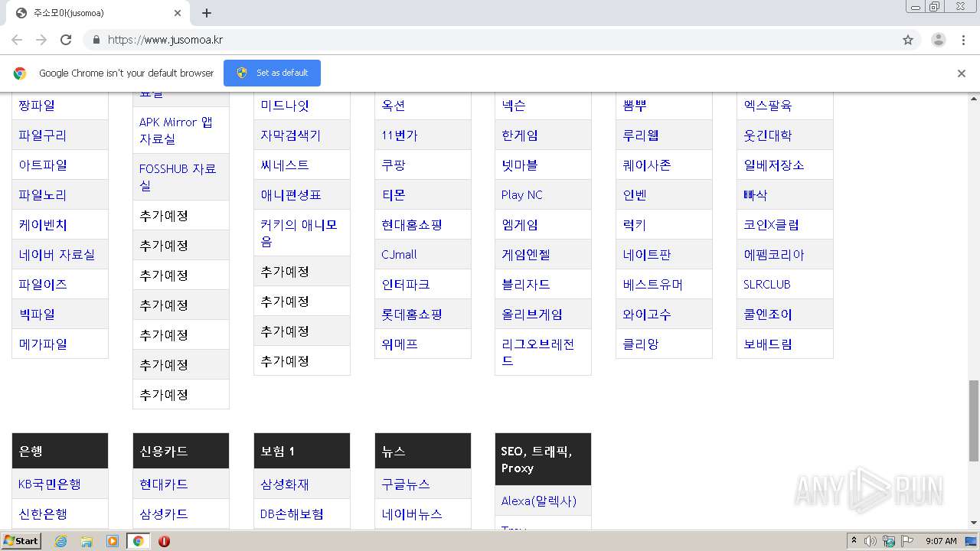Click the Set as default button
The width and height of the screenshot is (980, 551).
[x=272, y=73]
